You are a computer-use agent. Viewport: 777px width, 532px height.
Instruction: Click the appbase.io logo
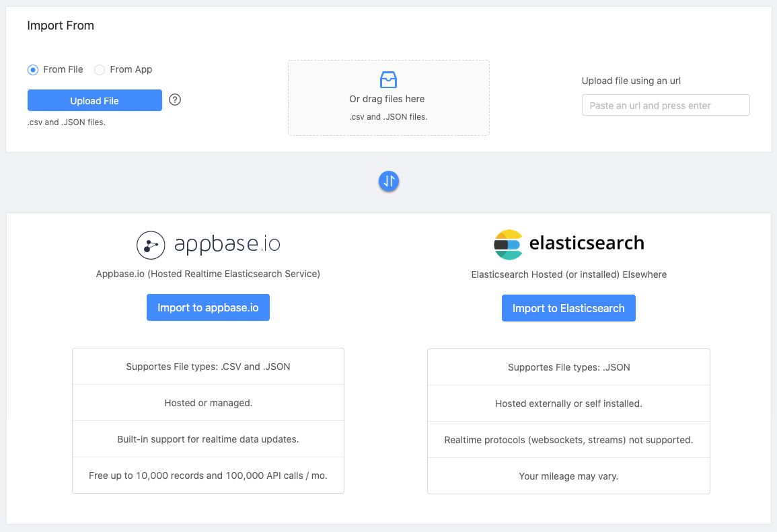click(208, 245)
